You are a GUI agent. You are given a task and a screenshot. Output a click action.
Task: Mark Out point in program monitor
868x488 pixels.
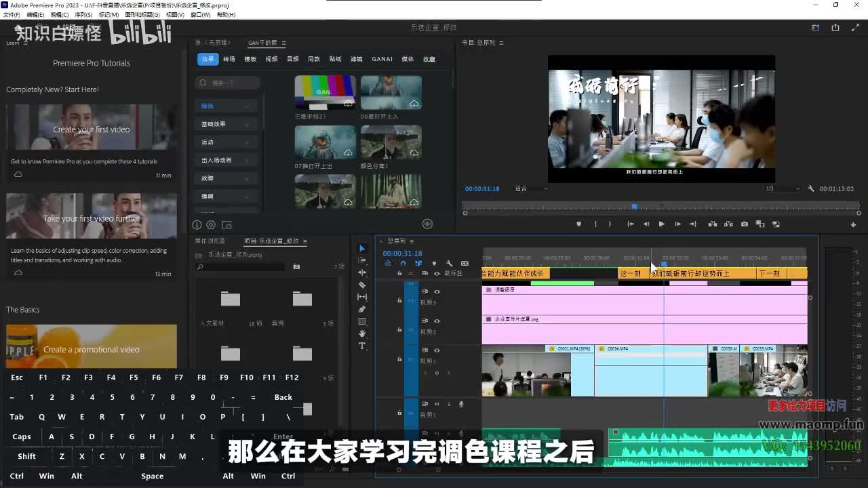610,224
